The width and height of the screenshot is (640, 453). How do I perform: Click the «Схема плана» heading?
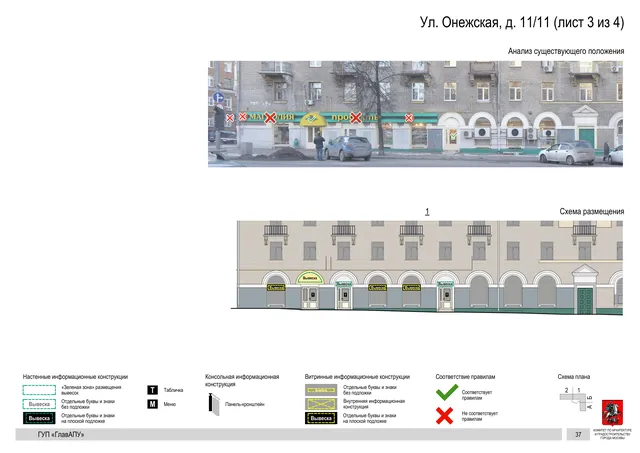click(573, 377)
